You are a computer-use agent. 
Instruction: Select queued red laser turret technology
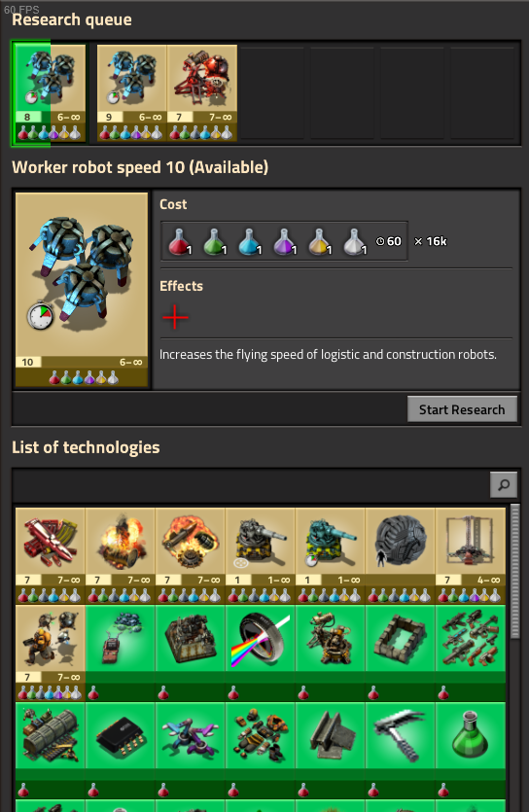[x=202, y=92]
